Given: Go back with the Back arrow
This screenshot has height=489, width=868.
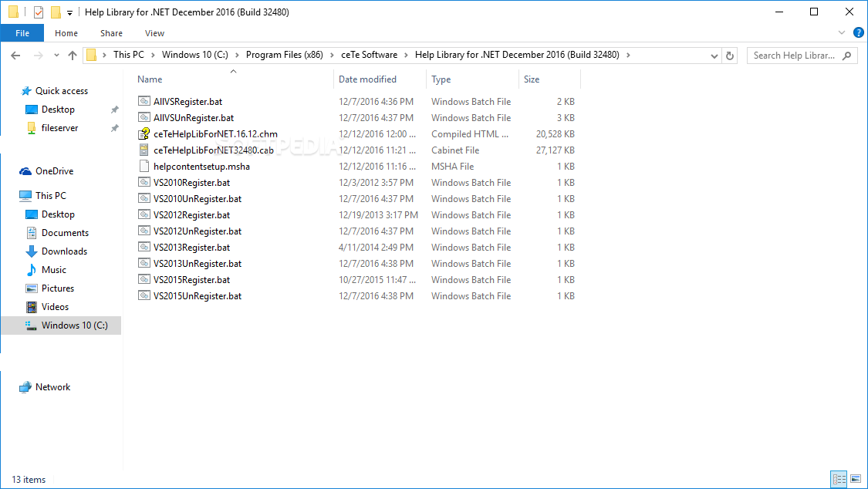Looking at the screenshot, I should point(15,56).
